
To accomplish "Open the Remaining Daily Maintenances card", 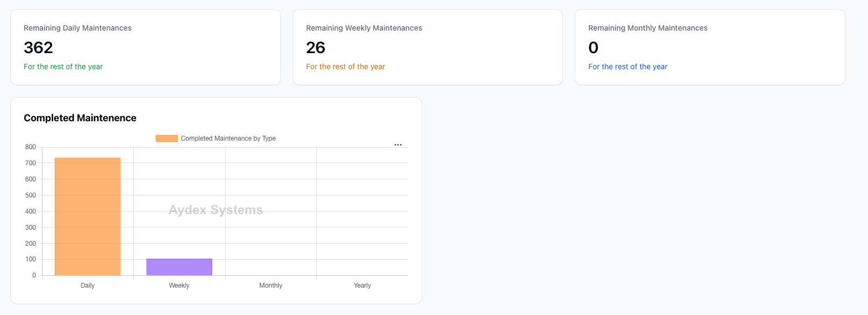I will coord(146,47).
